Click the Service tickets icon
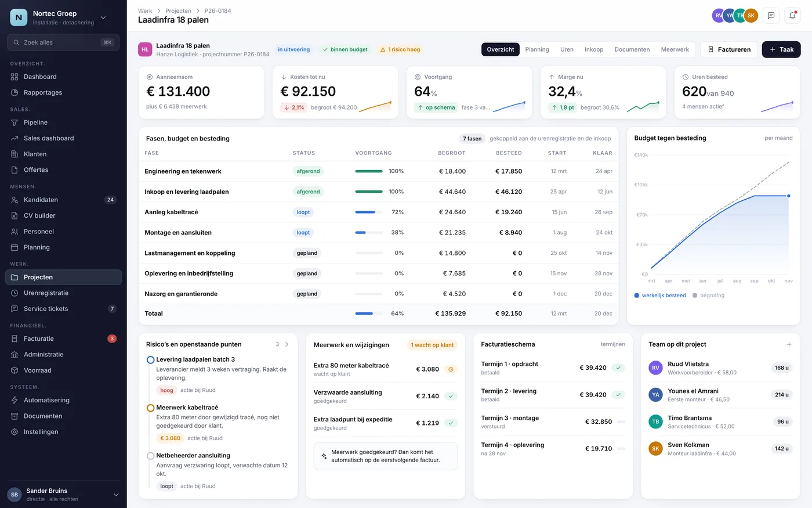This screenshot has width=812, height=508. click(14, 309)
